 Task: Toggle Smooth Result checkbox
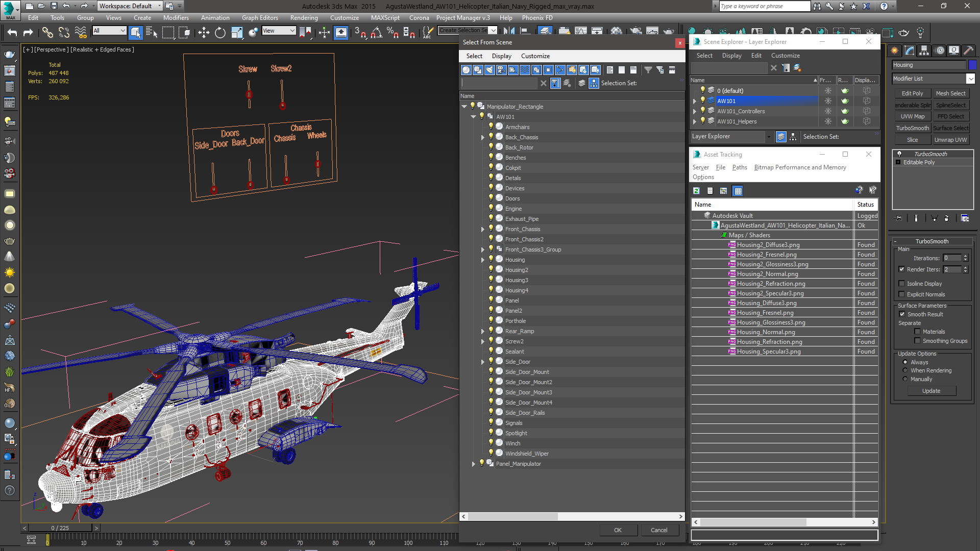click(902, 314)
